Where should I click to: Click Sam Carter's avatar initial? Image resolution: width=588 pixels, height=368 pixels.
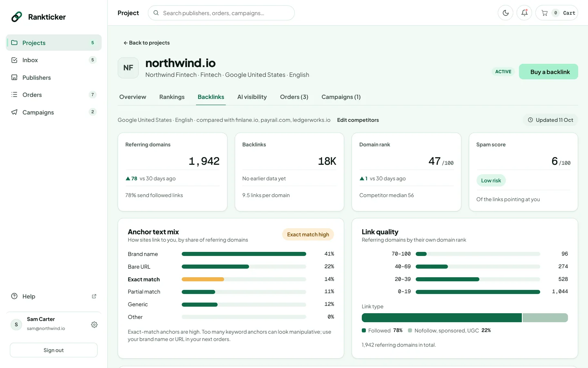point(16,325)
